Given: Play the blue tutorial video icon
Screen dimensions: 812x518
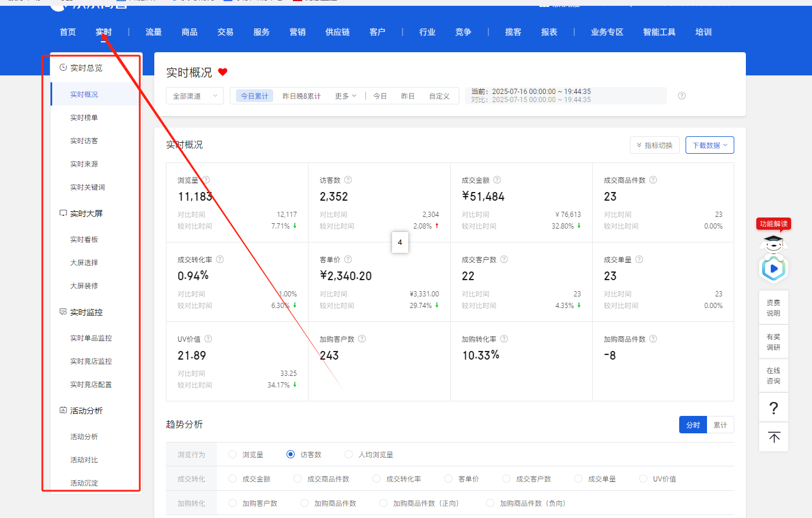Looking at the screenshot, I should click(x=773, y=269).
